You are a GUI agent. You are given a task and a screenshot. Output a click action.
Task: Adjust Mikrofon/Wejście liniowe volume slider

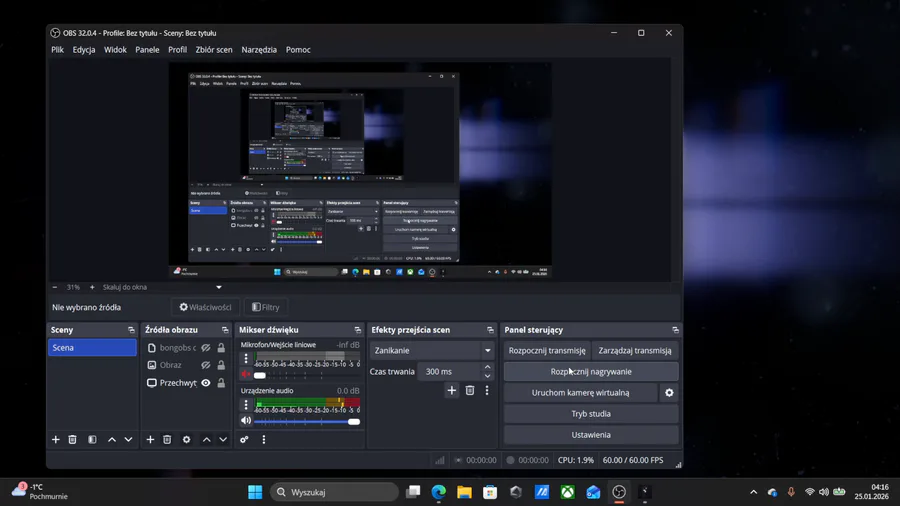click(x=307, y=375)
